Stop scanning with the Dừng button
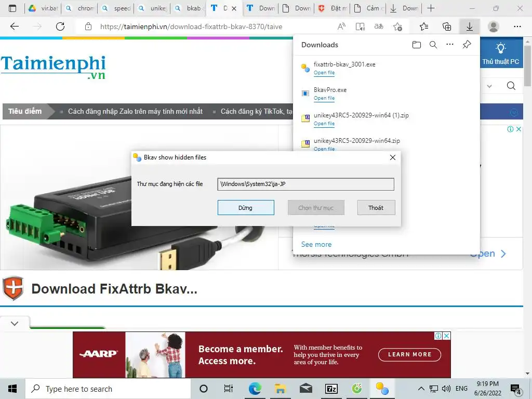This screenshot has width=532, height=399. pos(246,208)
